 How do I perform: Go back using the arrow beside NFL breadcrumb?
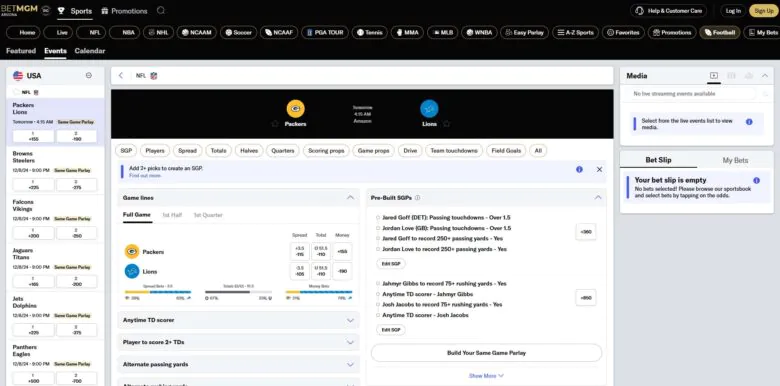tap(120, 76)
